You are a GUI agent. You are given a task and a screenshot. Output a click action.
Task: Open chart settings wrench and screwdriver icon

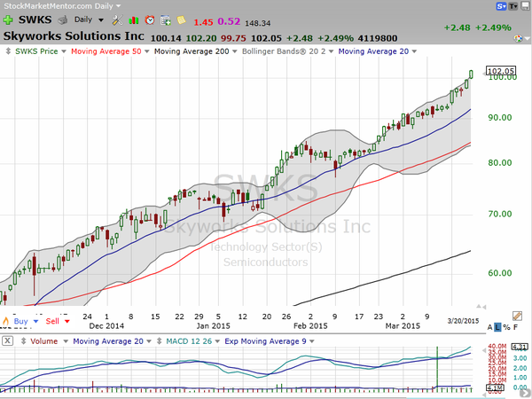[117, 20]
